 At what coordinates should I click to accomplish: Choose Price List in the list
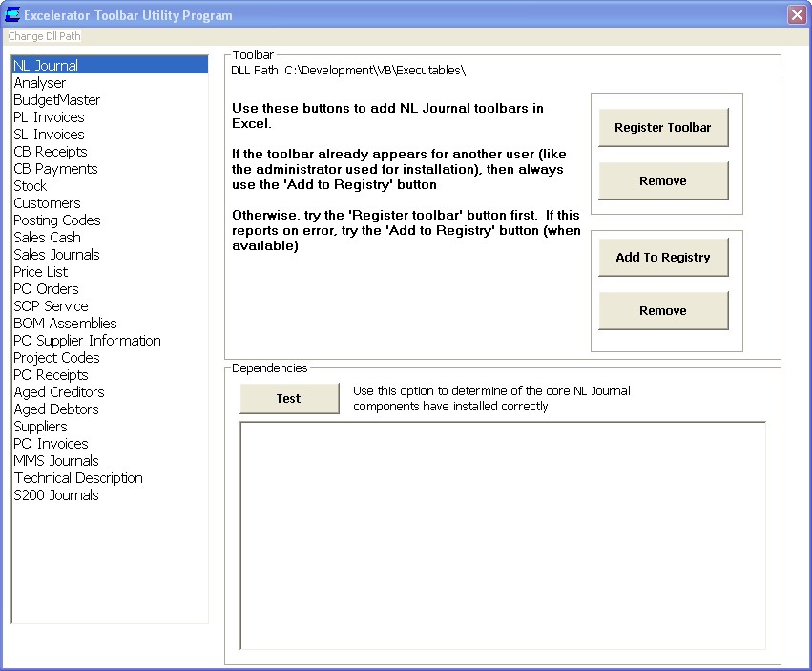pos(110,271)
